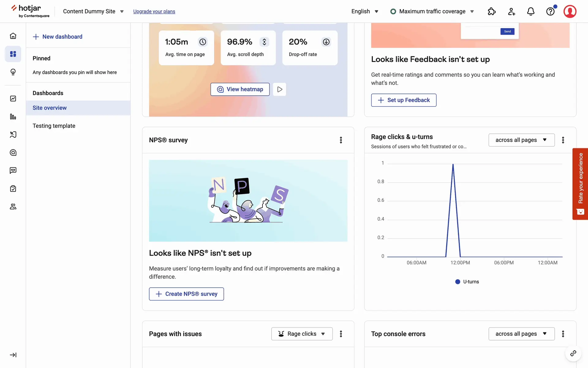Click the lightbulb Highlights sidebar icon

pos(13,72)
